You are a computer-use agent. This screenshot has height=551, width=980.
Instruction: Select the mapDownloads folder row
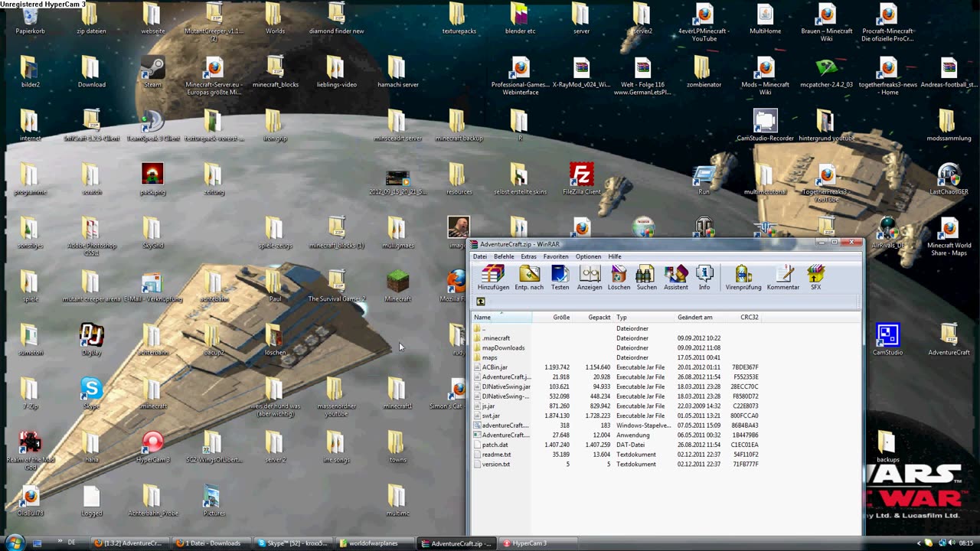pos(616,347)
